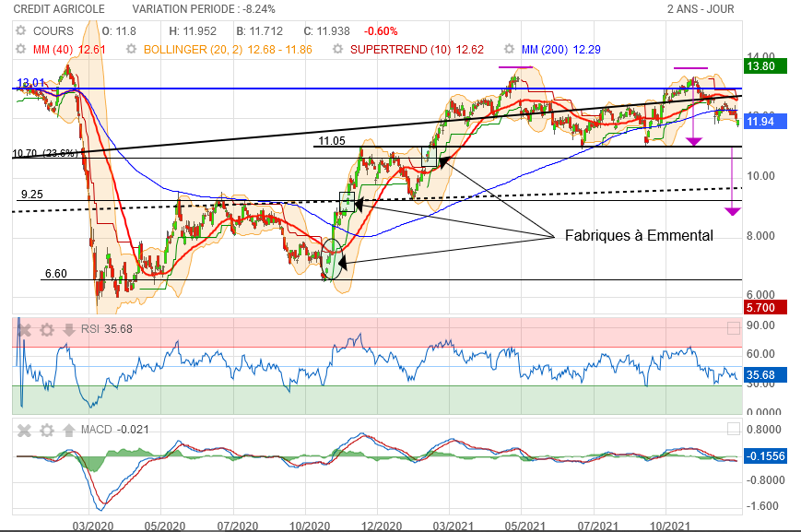Screen dimensions: 801x532
Task: Click the 12/2020 date axis label
Action: 382,526
